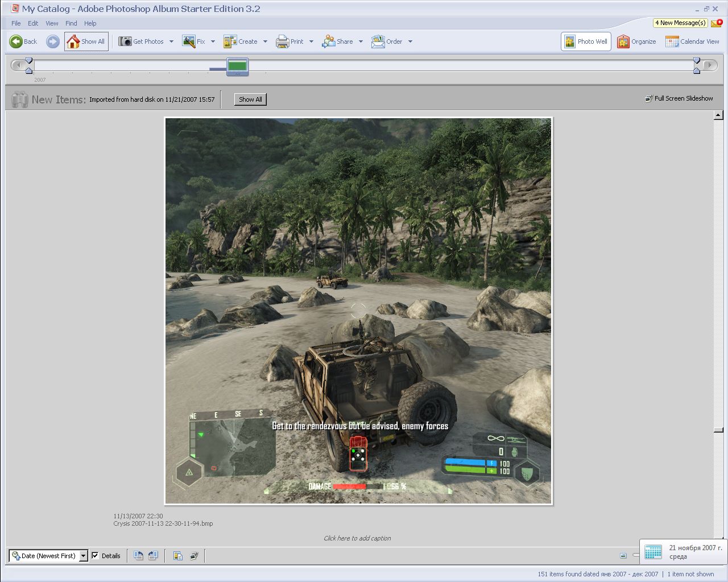
Task: Open the Find menu
Action: (71, 23)
